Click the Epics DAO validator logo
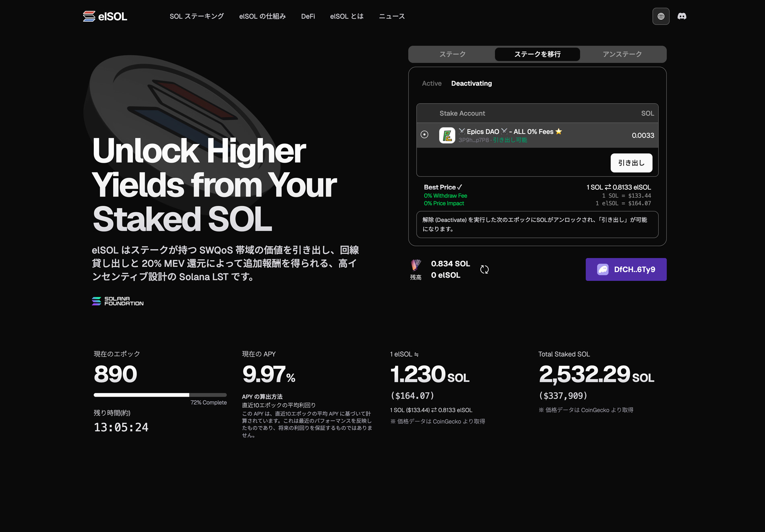This screenshot has width=765, height=532. point(447,135)
